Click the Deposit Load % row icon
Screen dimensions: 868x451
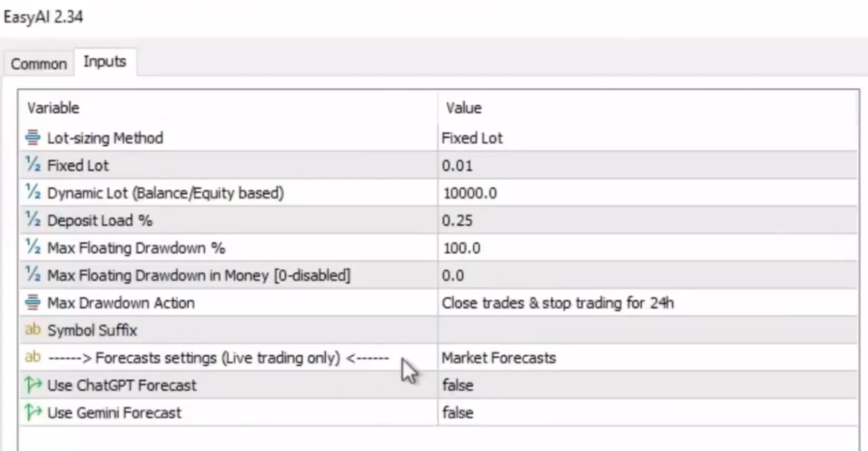click(33, 220)
